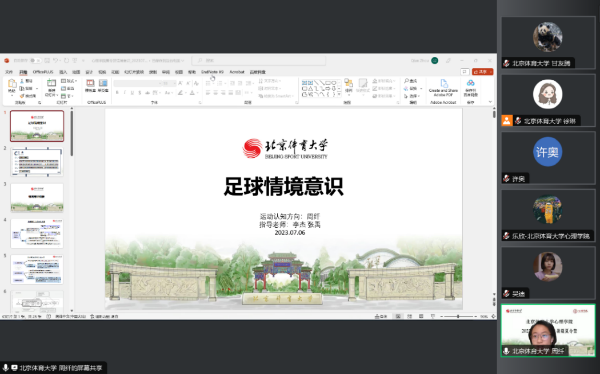The image size is (600, 374).
Task: Click Create and Share Adobe PDF icon
Action: pos(443,83)
